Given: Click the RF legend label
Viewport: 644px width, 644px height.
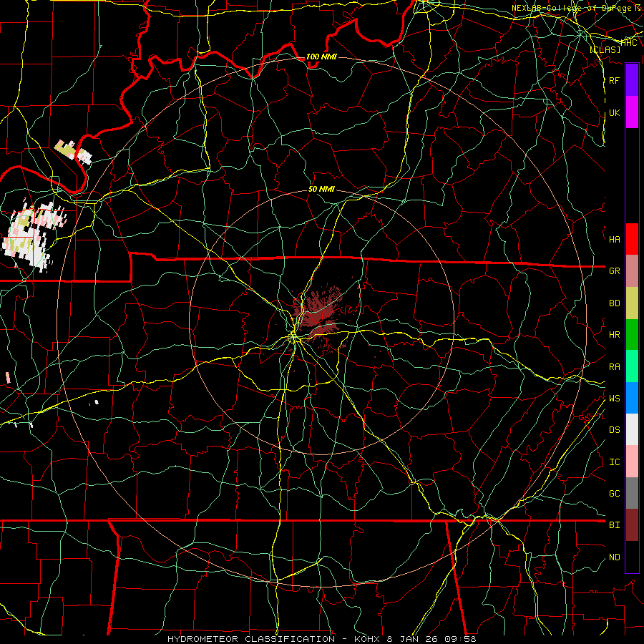Looking at the screenshot, I should pyautogui.click(x=614, y=80).
